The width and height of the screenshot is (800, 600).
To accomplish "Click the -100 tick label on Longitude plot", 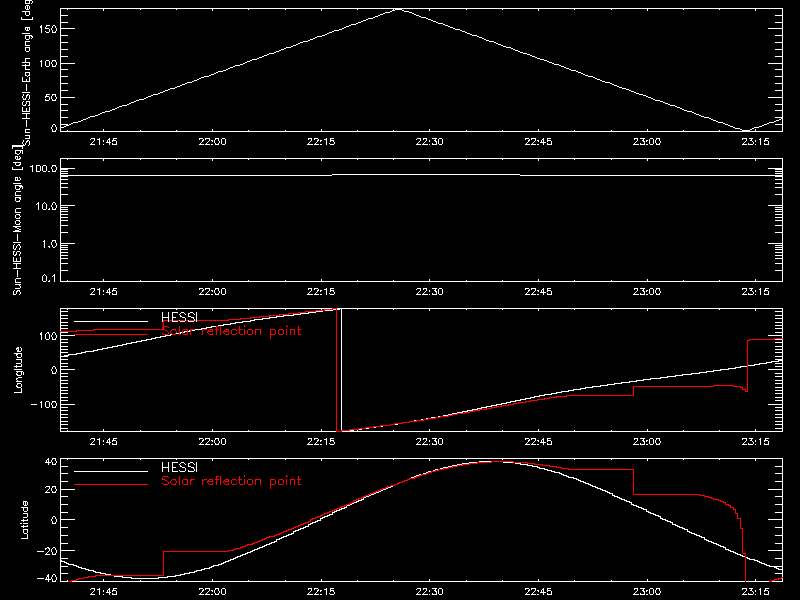I will pos(44,404).
